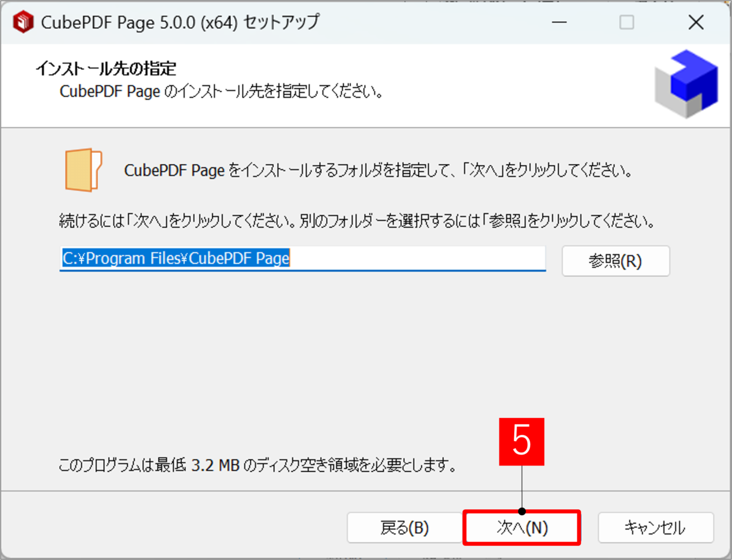
Task: Click the インストール先の指定 heading
Action: coord(106,68)
